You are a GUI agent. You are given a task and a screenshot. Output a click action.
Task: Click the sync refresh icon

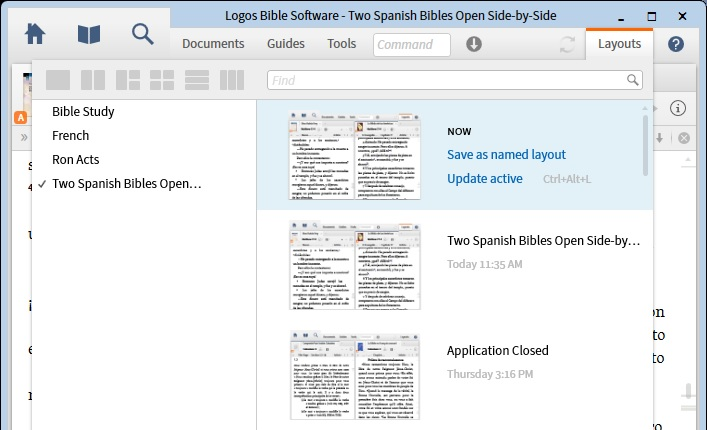pos(568,44)
